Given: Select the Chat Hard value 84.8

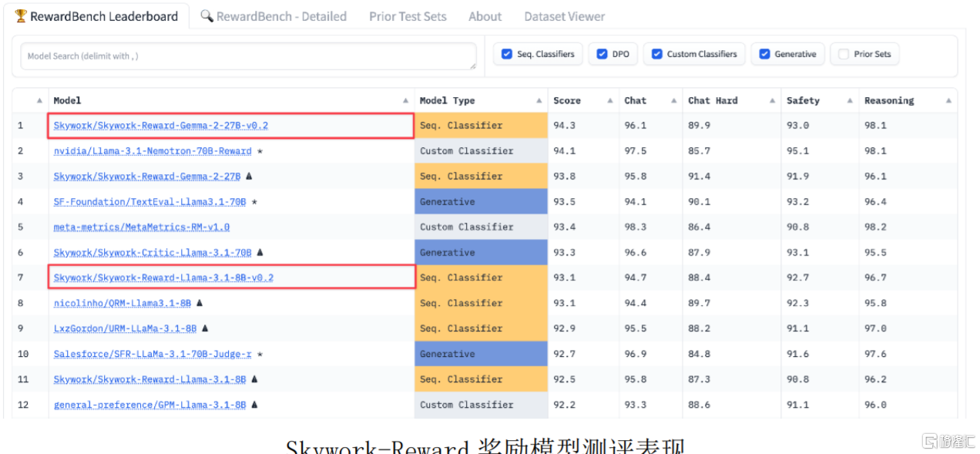Looking at the screenshot, I should point(732,354).
